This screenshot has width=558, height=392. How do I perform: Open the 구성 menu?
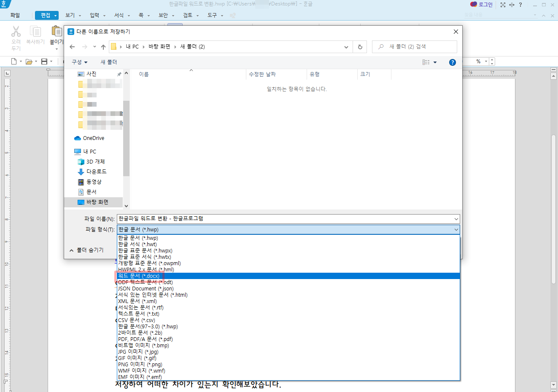(79, 62)
